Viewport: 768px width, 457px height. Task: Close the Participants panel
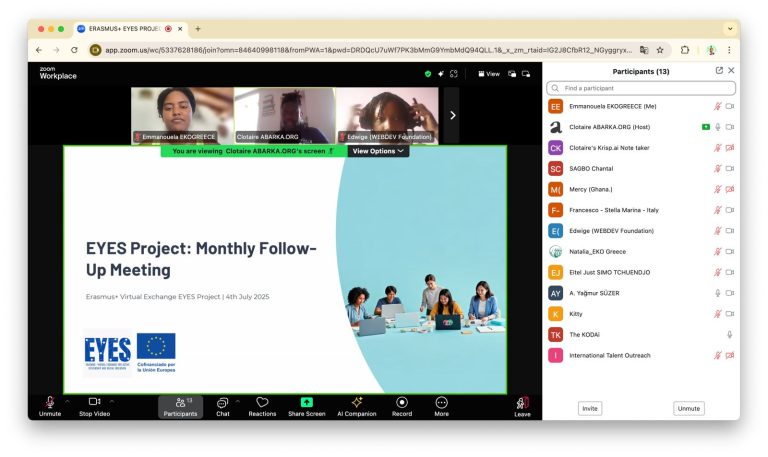point(731,71)
